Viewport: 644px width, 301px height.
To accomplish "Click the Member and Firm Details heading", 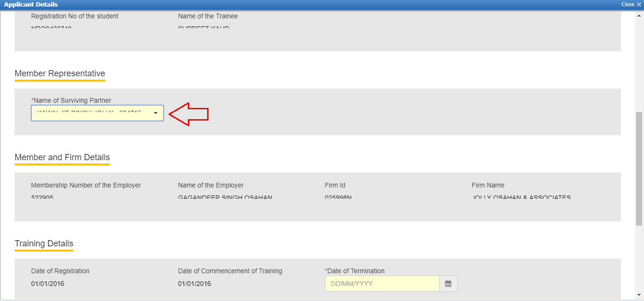I will tap(62, 157).
